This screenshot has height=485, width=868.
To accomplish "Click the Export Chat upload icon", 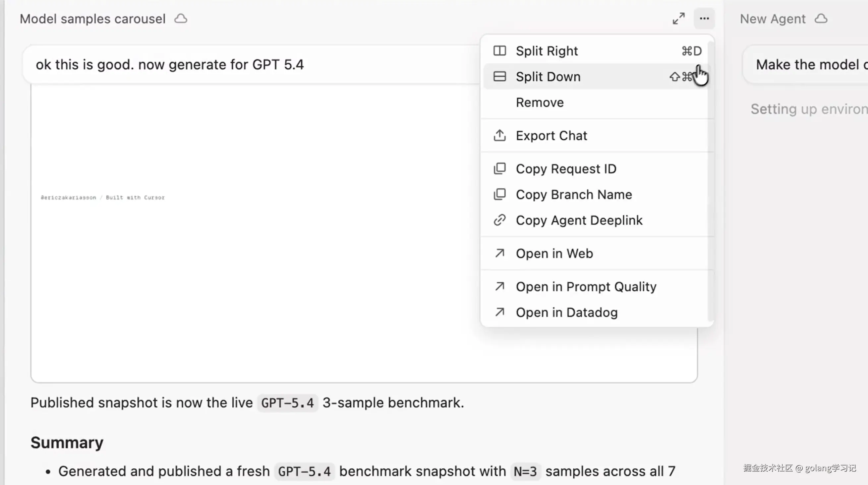I will click(500, 136).
